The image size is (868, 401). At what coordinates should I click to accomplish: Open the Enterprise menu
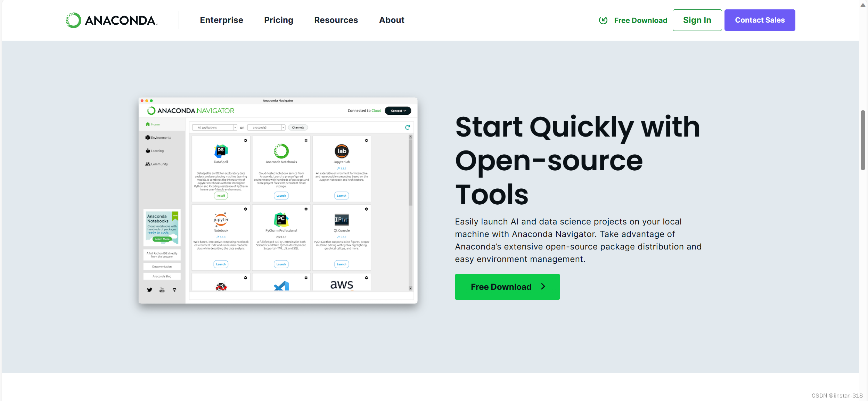(x=221, y=20)
